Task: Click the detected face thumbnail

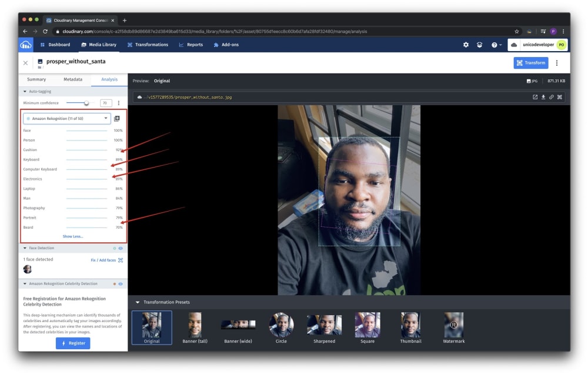Action: [28, 269]
